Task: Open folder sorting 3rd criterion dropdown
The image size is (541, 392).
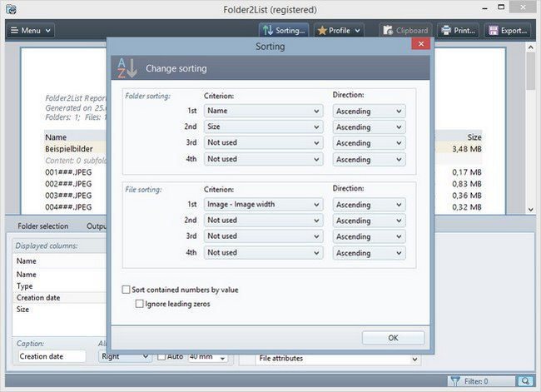Action: [x=263, y=142]
